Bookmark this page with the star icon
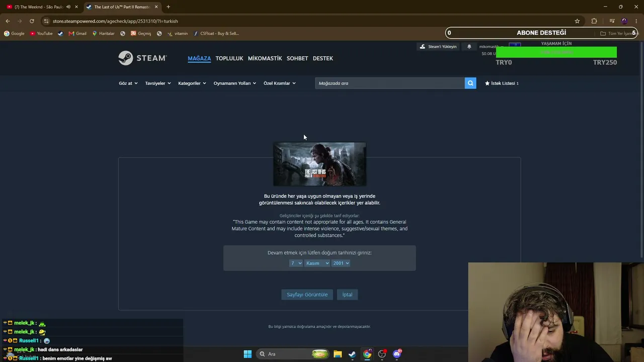 (x=577, y=21)
